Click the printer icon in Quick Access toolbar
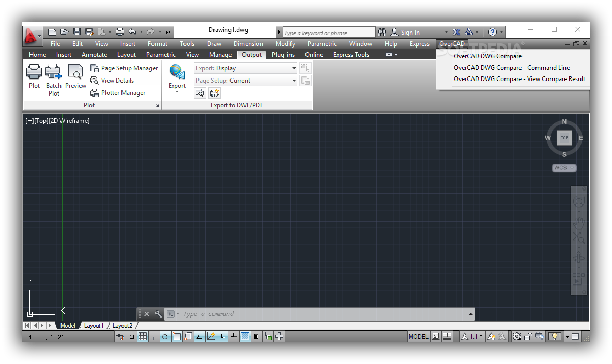This screenshot has height=364, width=612. 120,32
